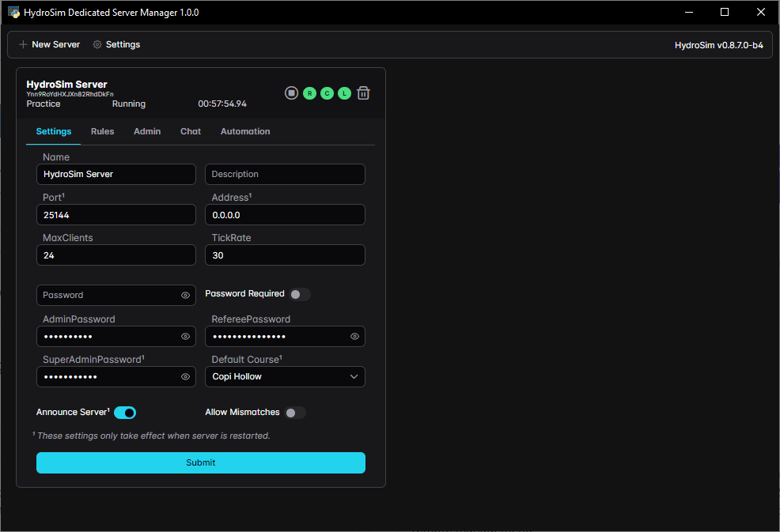Click the restart footnote text

pos(151,436)
